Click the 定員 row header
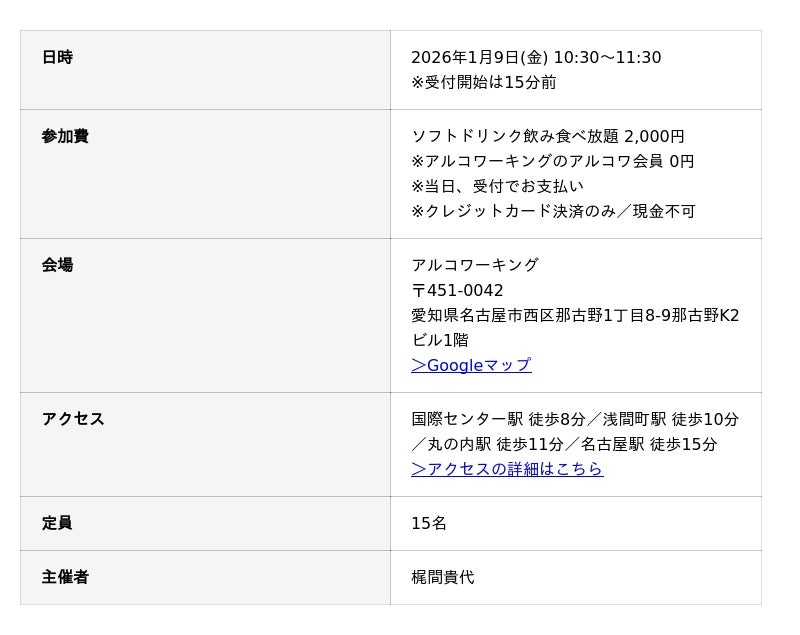Screen dimensions: 800x635 point(57,524)
